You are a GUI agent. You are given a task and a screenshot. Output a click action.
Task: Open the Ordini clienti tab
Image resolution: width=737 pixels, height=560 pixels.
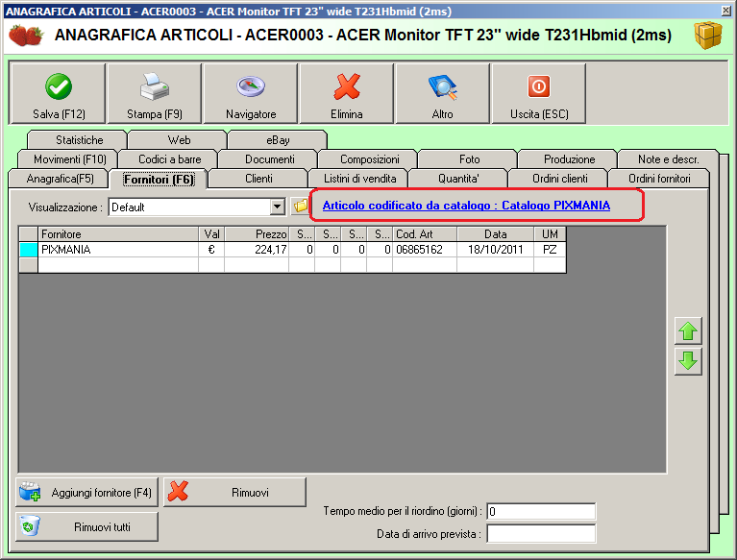pyautogui.click(x=559, y=179)
